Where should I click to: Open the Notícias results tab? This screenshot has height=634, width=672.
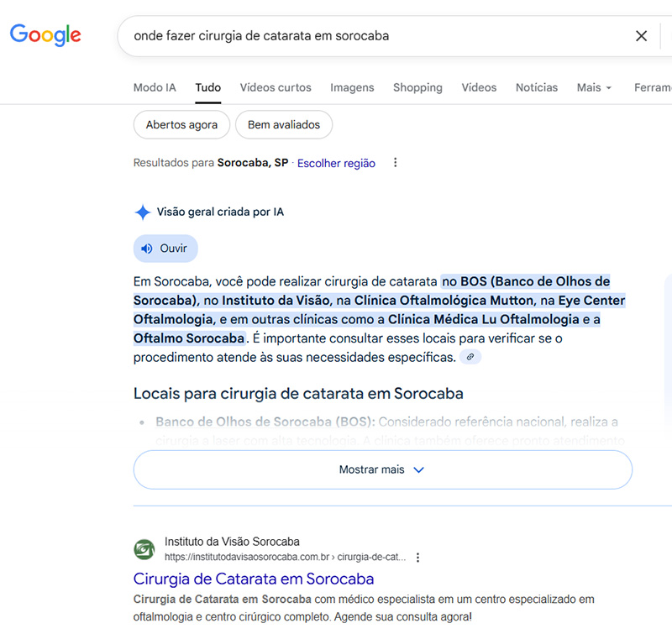pos(536,87)
